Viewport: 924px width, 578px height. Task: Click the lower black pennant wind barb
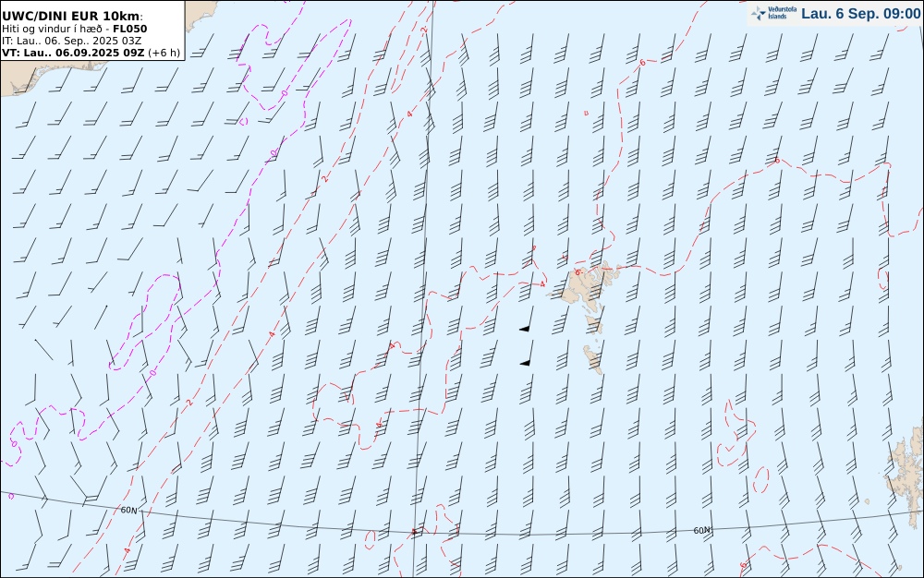[x=527, y=353]
